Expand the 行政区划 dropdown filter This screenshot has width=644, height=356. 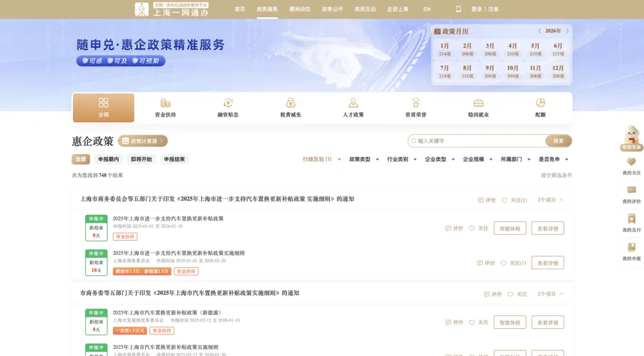(x=320, y=160)
